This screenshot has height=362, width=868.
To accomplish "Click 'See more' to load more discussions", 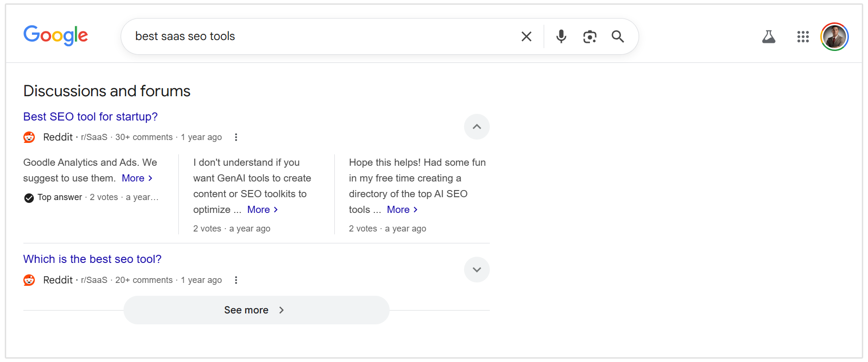I will point(256,310).
